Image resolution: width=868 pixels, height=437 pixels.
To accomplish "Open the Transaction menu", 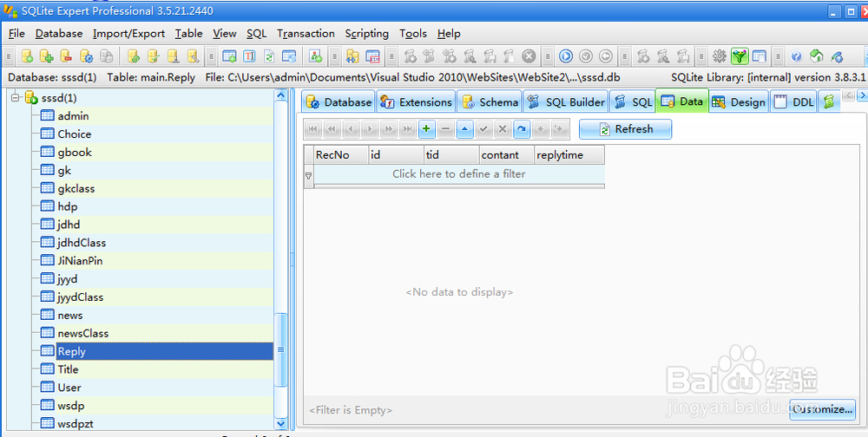I will coord(306,34).
